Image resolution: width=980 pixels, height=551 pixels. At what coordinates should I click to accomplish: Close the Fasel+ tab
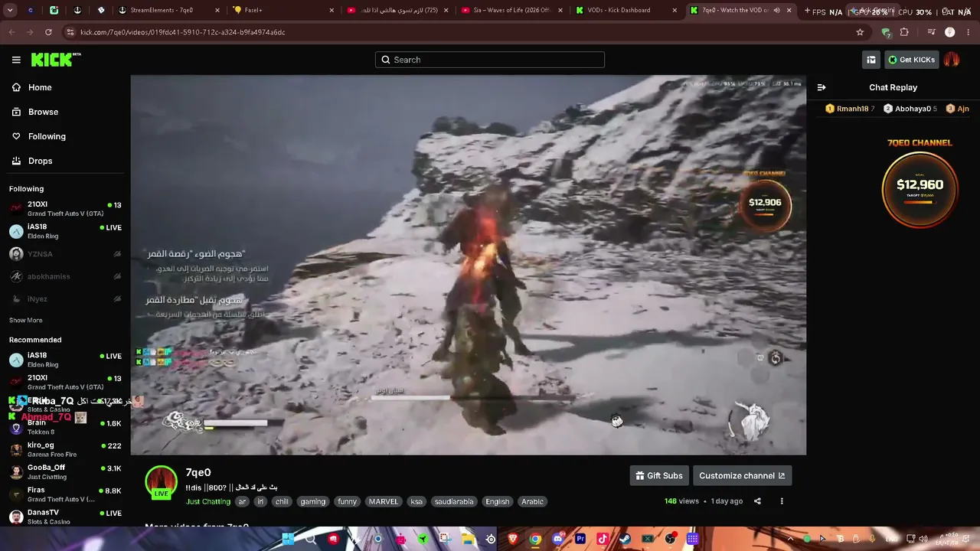tap(332, 11)
